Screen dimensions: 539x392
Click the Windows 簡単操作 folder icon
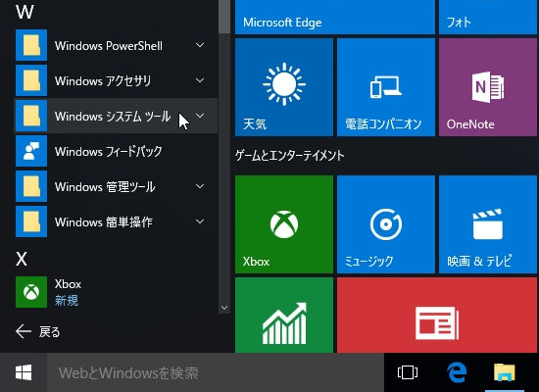(31, 221)
